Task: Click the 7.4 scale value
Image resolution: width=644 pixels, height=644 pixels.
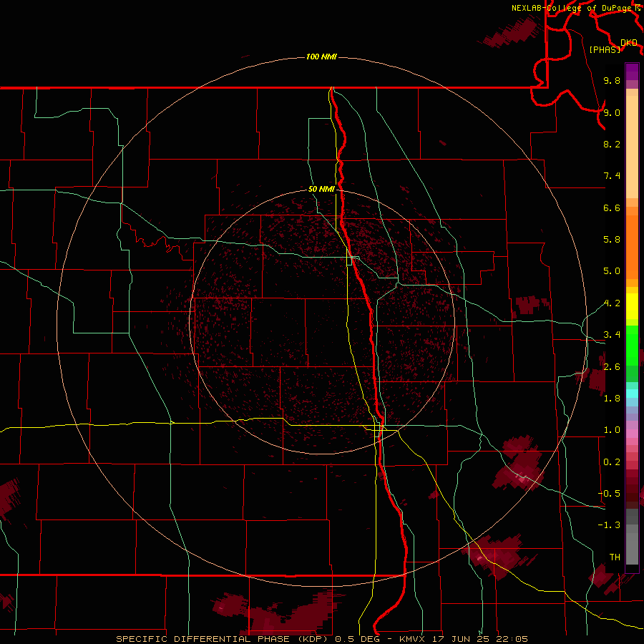Action: tap(612, 176)
